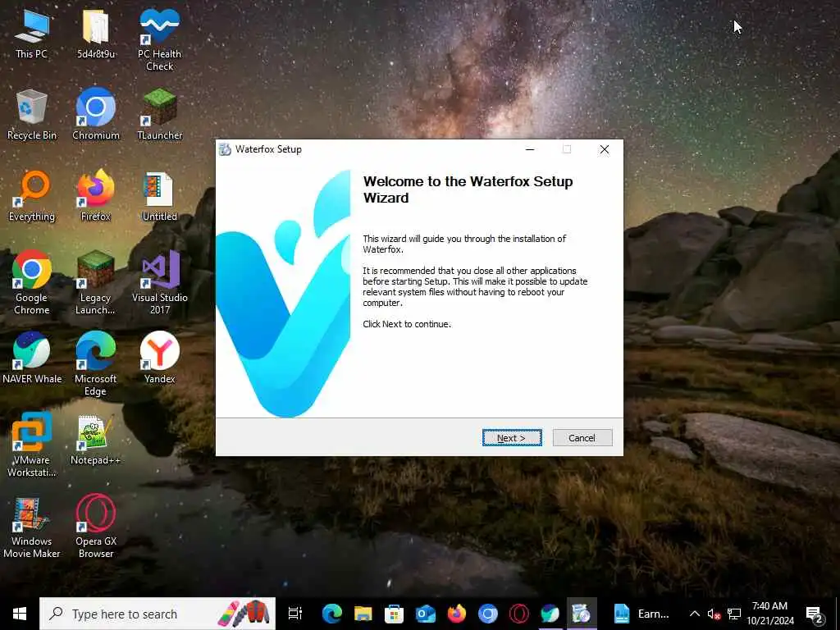The width and height of the screenshot is (840, 630).
Task: Open the Earn... taskbar document item
Action: coord(641,614)
